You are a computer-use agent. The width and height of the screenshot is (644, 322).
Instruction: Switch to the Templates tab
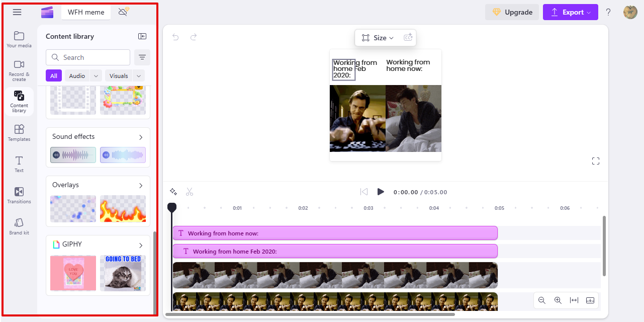point(19,132)
